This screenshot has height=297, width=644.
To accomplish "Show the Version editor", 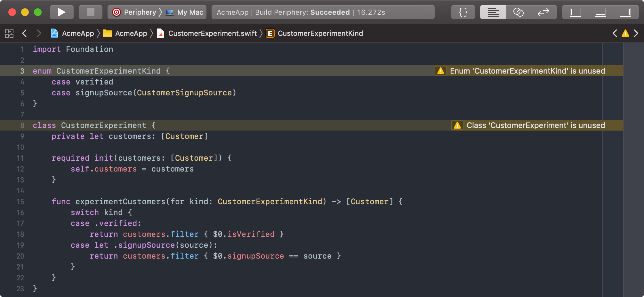I will pos(543,12).
